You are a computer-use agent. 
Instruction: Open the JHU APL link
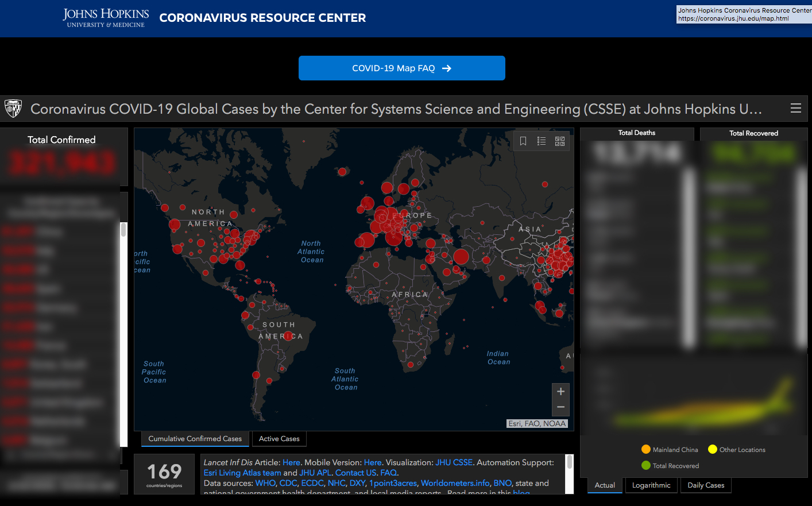315,473
